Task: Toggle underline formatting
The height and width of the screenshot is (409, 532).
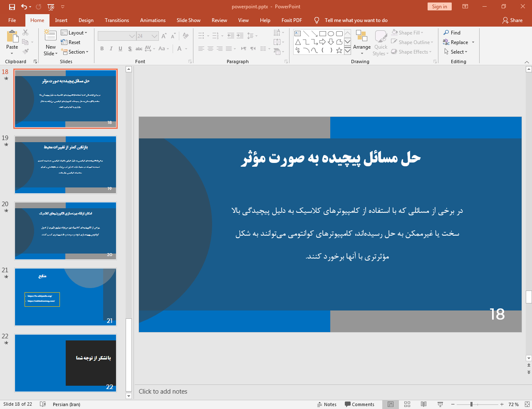Action: 120,49
